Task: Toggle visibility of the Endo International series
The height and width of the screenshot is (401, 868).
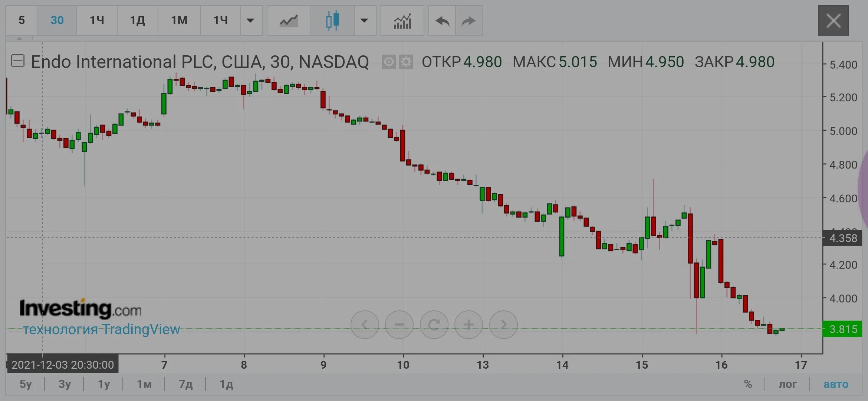Action: [x=389, y=62]
